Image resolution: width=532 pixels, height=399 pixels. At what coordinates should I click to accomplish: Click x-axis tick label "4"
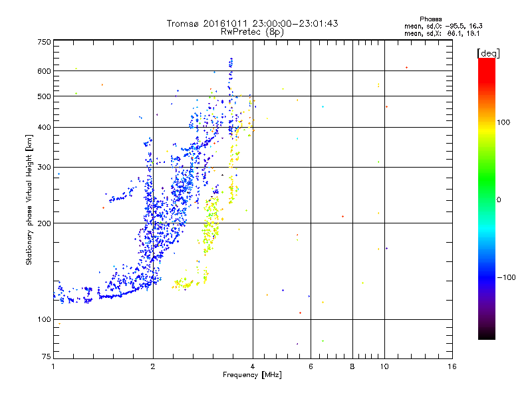253,366
